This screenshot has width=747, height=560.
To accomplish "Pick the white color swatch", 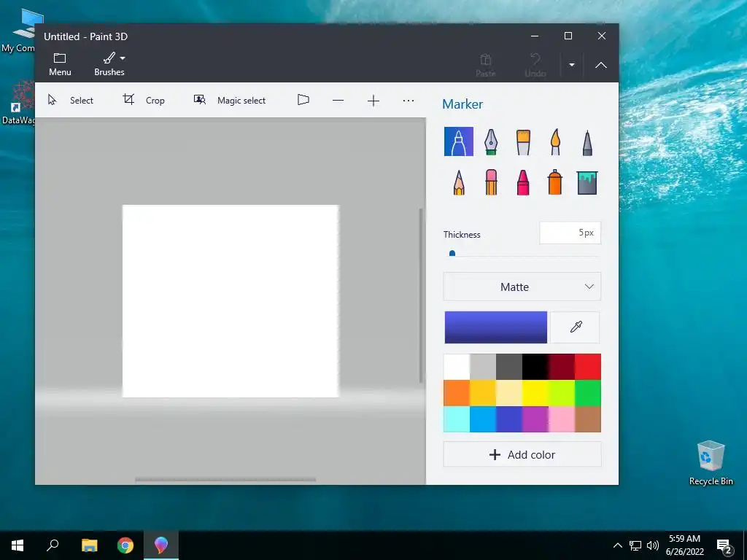I will point(457,367).
